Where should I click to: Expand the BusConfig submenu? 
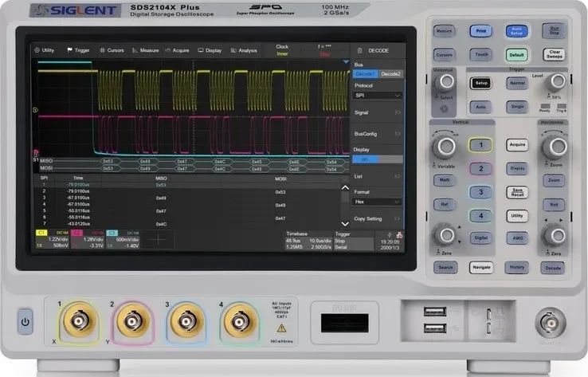[377, 134]
